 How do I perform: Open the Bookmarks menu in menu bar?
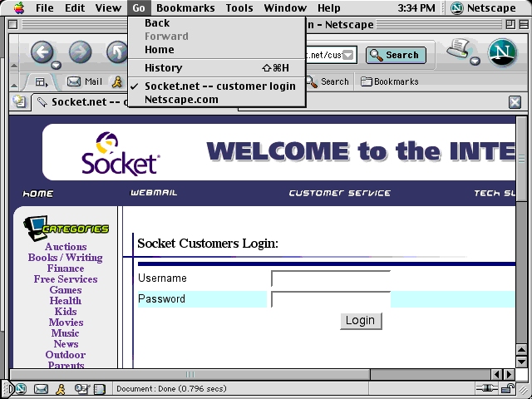click(185, 8)
